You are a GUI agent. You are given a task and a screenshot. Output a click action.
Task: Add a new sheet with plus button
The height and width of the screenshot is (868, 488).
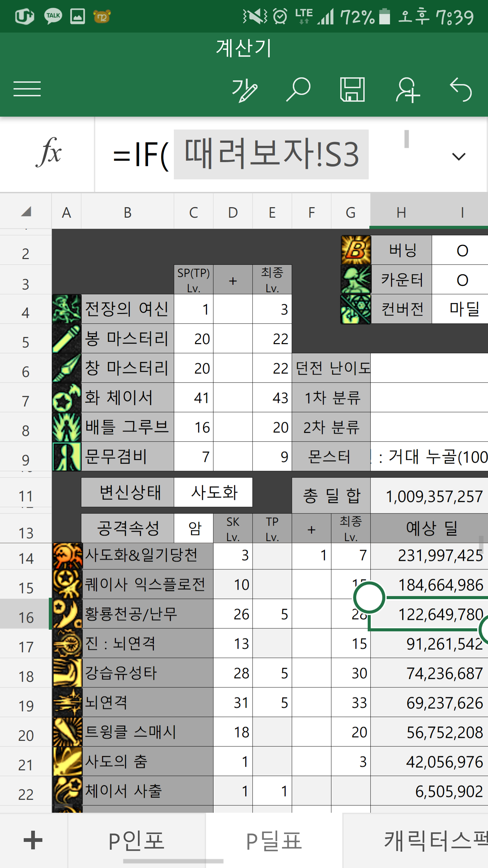33,840
